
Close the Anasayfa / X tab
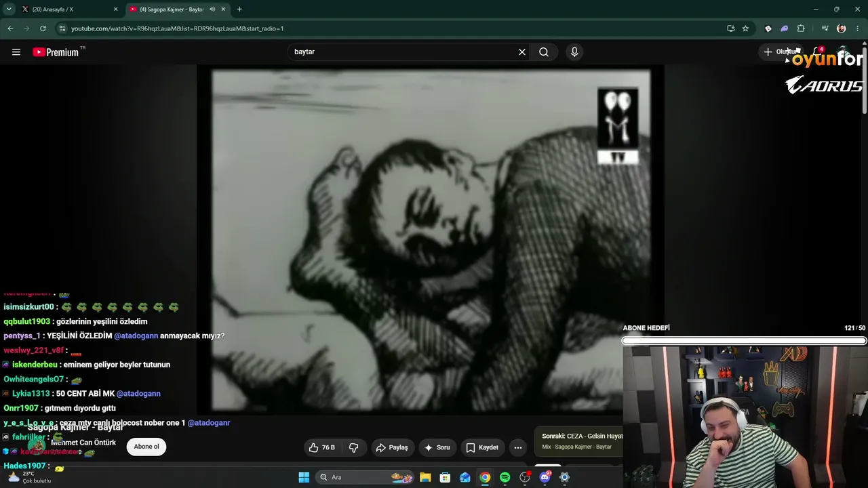(115, 9)
